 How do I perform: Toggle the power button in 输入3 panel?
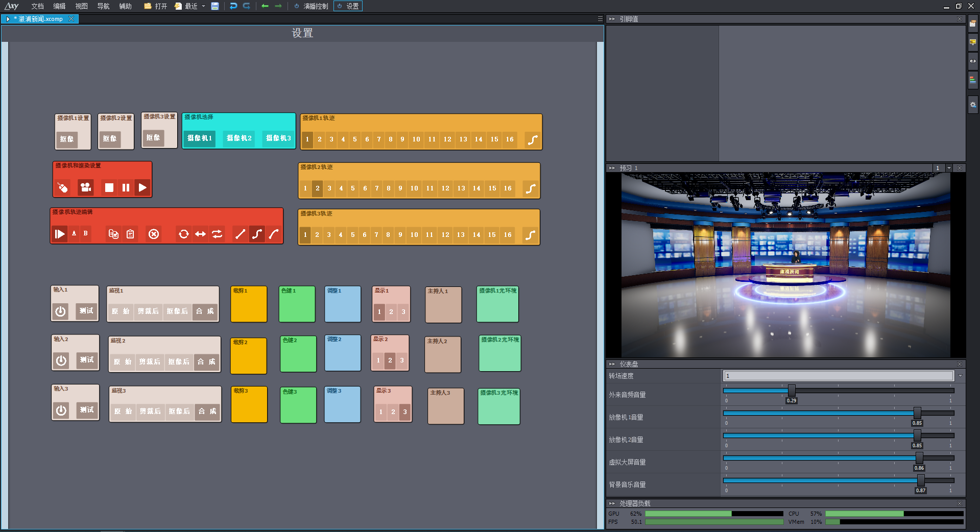(61, 410)
